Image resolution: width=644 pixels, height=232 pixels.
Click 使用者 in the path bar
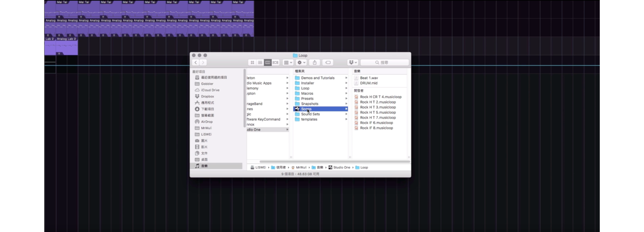278,167
